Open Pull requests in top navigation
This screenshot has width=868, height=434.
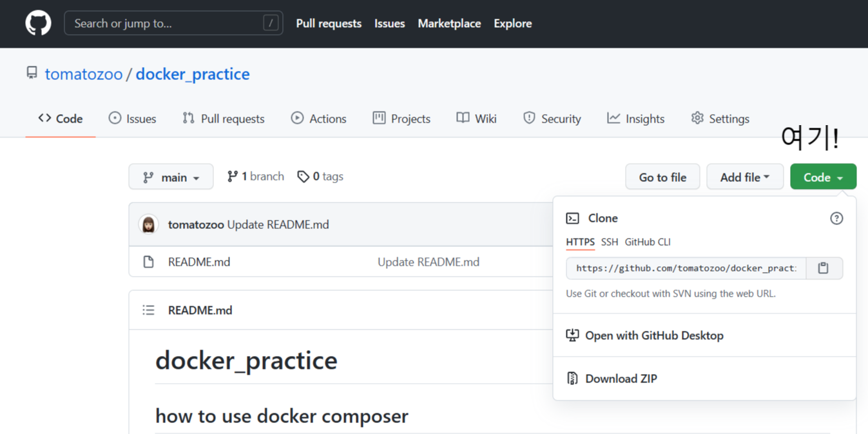point(329,23)
